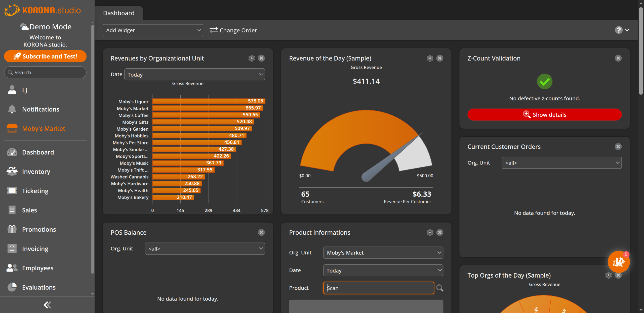Click the Subscribe and Test! button

coord(45,56)
